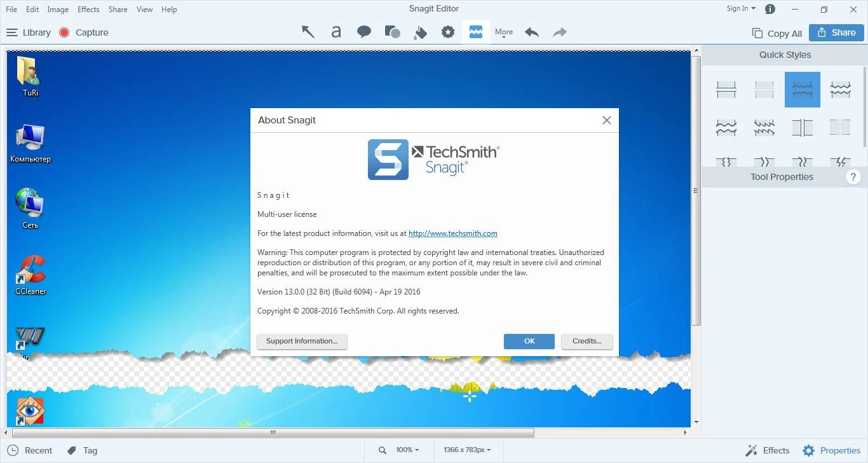Select the Shape tool
868x463 pixels.
pos(392,32)
